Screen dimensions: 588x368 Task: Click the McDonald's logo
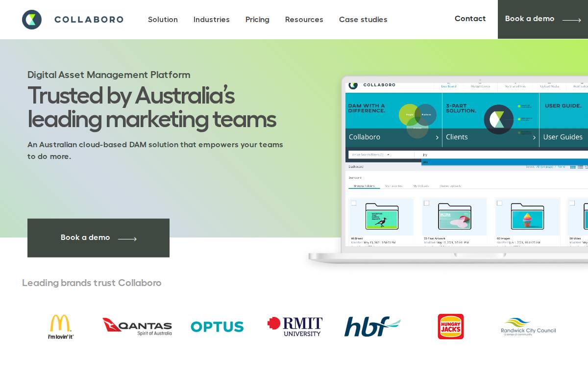coord(61,327)
